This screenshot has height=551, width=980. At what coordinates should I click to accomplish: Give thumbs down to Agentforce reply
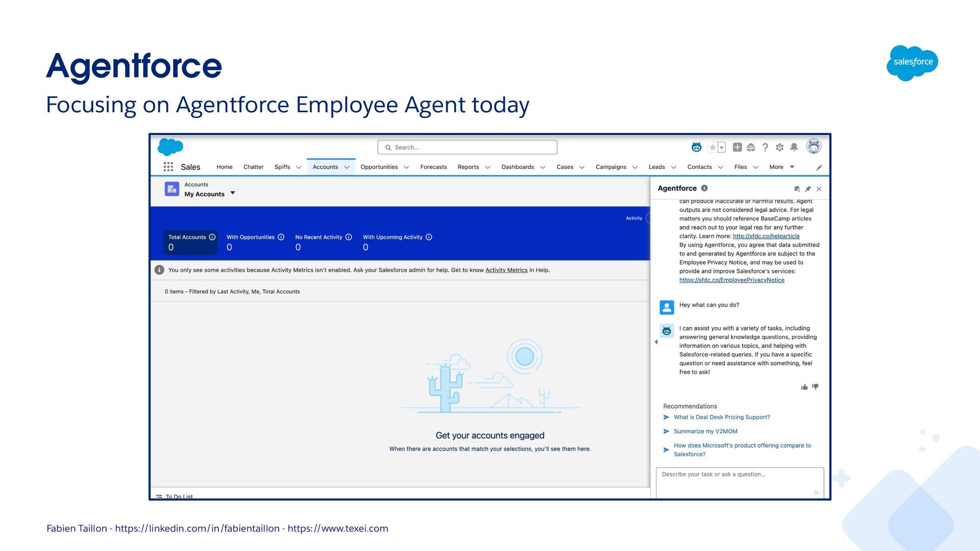(x=815, y=387)
